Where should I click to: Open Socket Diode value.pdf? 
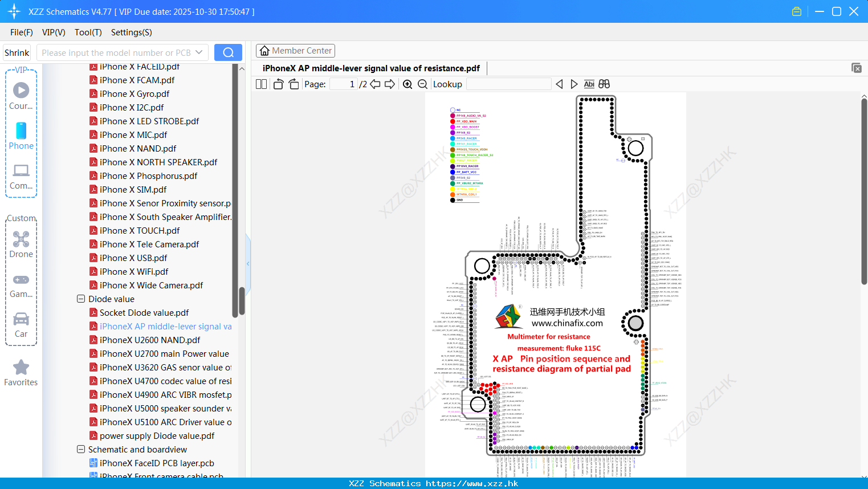click(x=144, y=313)
